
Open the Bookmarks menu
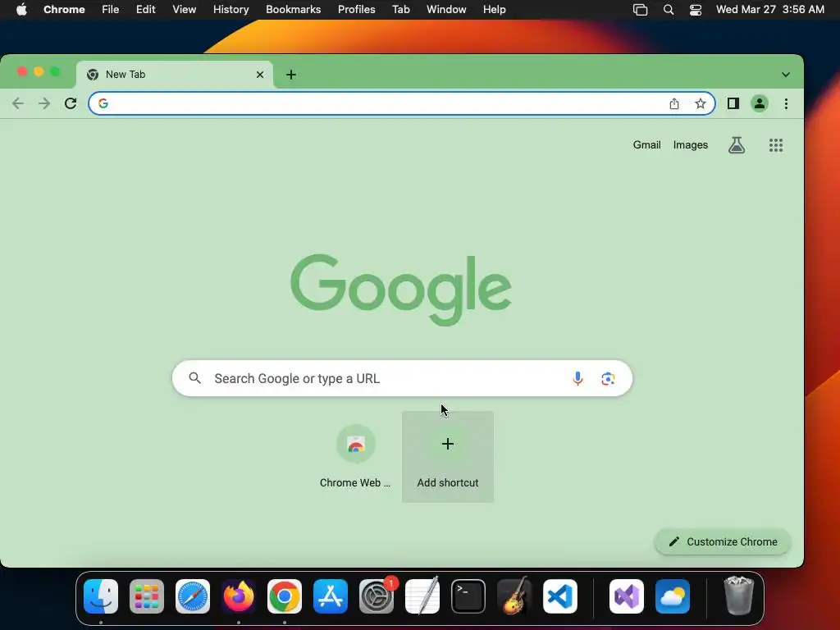[293, 10]
